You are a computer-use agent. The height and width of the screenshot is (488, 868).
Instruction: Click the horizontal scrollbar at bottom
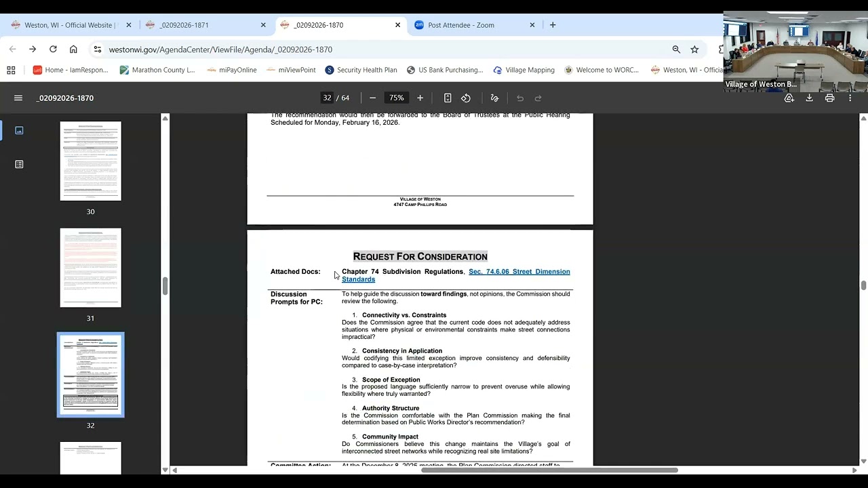(x=549, y=470)
